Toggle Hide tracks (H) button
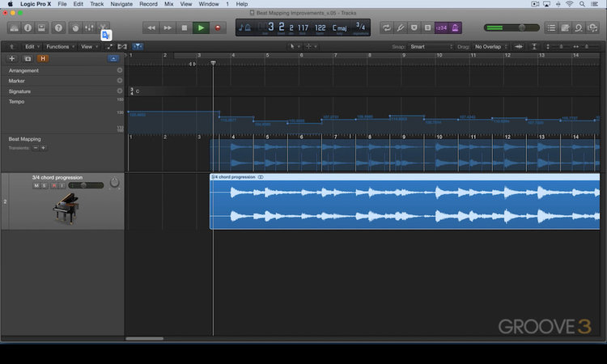Image resolution: width=607 pixels, height=364 pixels. [43, 59]
